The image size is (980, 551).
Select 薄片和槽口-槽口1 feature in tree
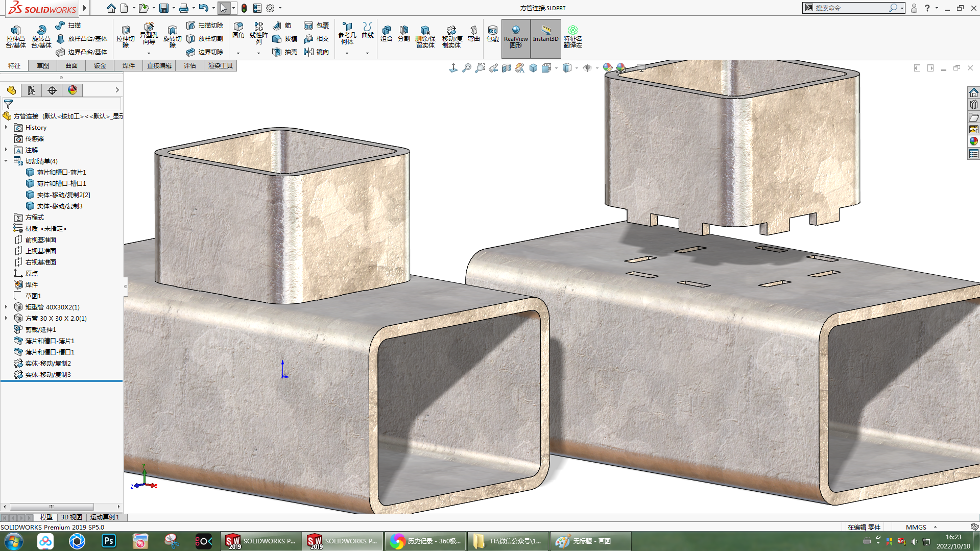click(50, 352)
